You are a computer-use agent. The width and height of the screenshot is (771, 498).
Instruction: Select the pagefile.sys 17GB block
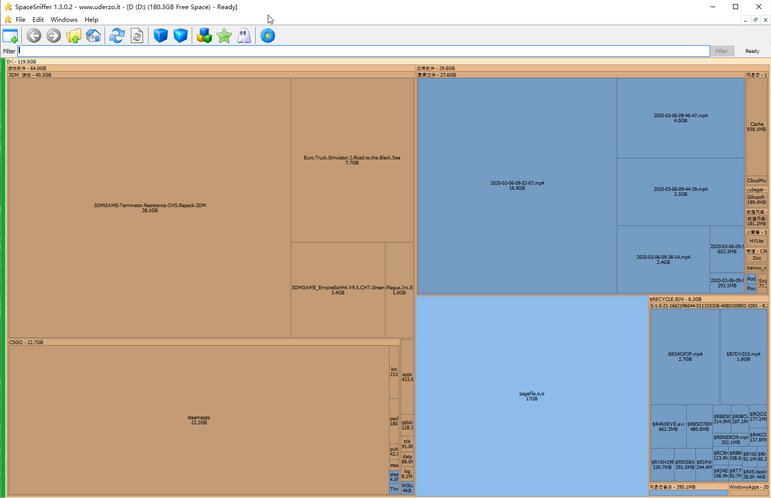tap(532, 396)
